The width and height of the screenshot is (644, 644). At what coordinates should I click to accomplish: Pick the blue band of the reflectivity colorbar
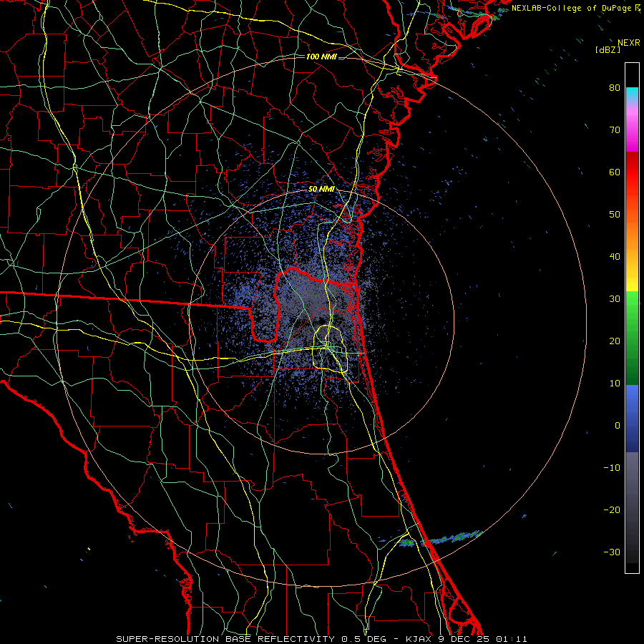click(x=632, y=418)
